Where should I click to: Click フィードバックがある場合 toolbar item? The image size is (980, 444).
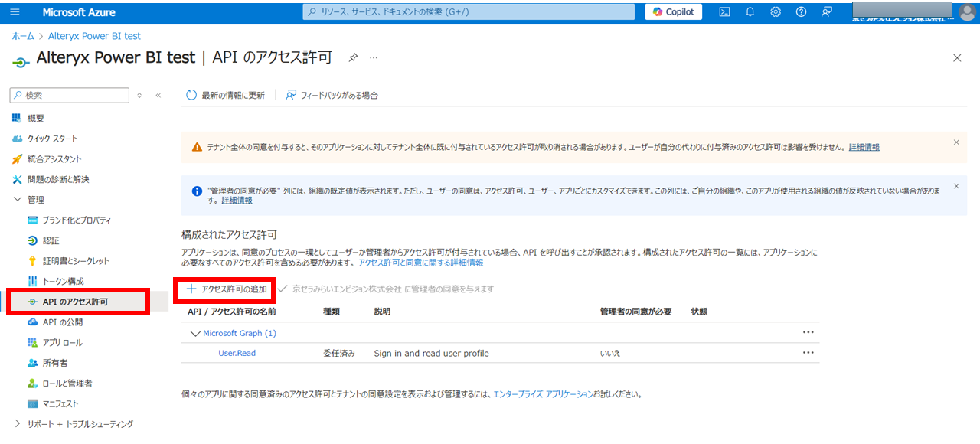tap(332, 96)
